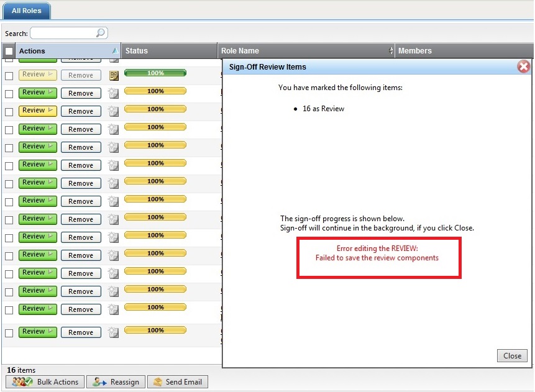Viewport: 535px width, 392px height.
Task: Toggle the select-all checkbox in the header
Action: [x=9, y=51]
